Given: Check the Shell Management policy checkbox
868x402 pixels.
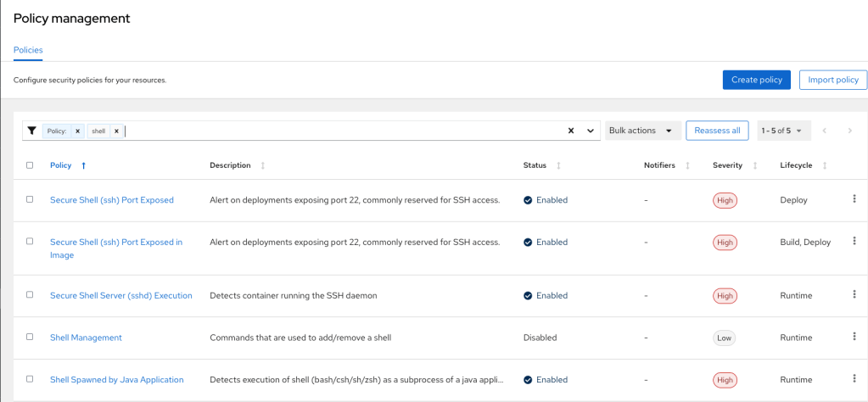Looking at the screenshot, I should 30,337.
